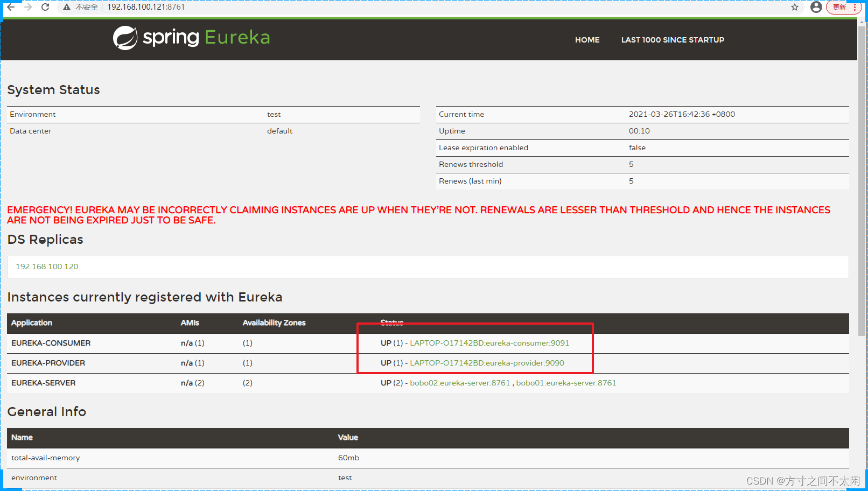The width and height of the screenshot is (868, 491).
Task: Click the environment row in General Info
Action: tap(428, 478)
